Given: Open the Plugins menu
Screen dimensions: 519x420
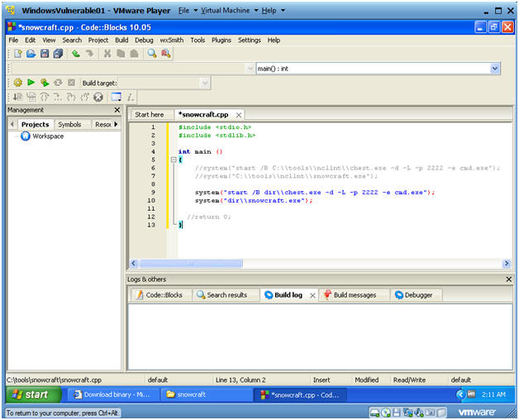Looking at the screenshot, I should [221, 40].
